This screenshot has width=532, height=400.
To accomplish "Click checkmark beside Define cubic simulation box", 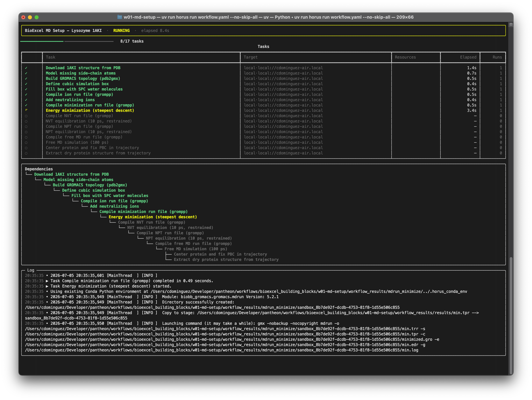I will (26, 84).
